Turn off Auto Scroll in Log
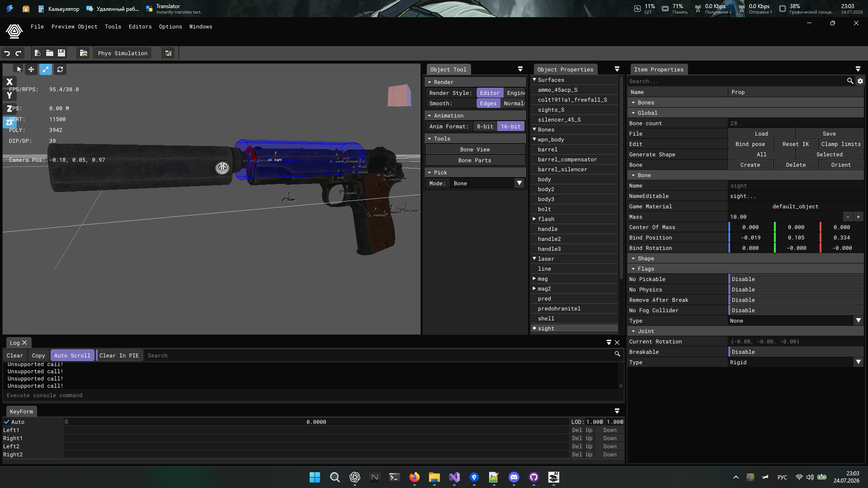 click(x=72, y=356)
